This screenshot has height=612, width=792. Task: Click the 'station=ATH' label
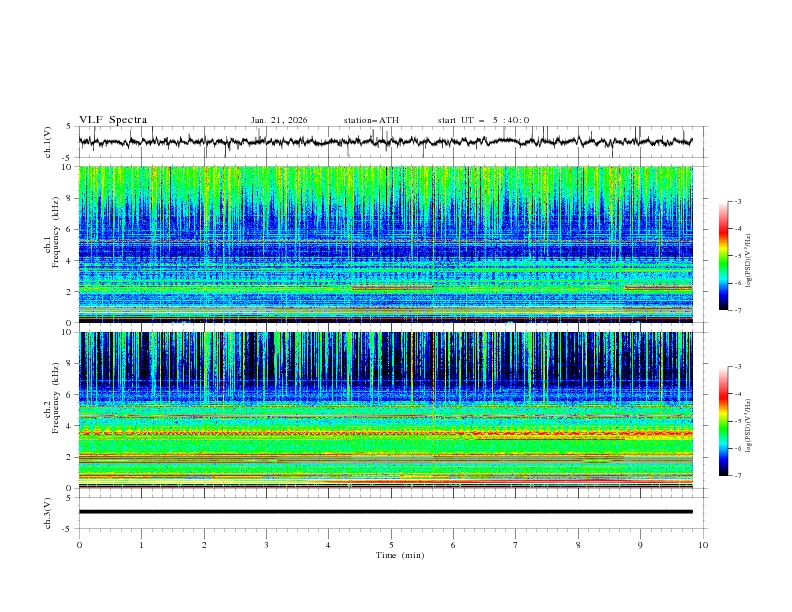pyautogui.click(x=371, y=120)
